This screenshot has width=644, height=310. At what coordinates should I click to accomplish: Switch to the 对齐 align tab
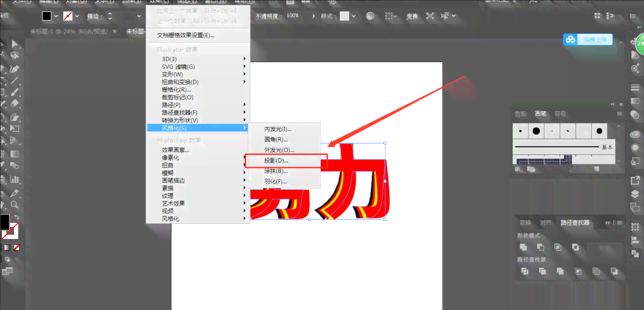click(x=546, y=223)
